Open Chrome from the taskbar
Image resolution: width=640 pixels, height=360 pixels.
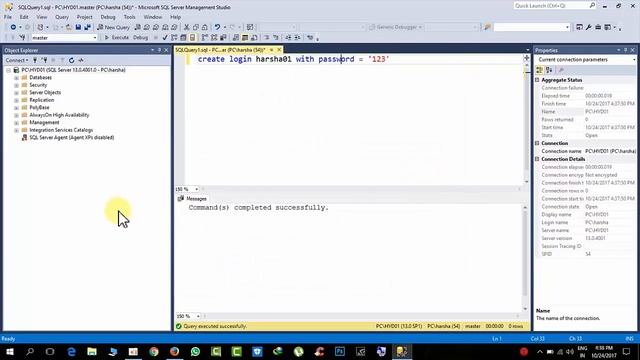point(154,351)
